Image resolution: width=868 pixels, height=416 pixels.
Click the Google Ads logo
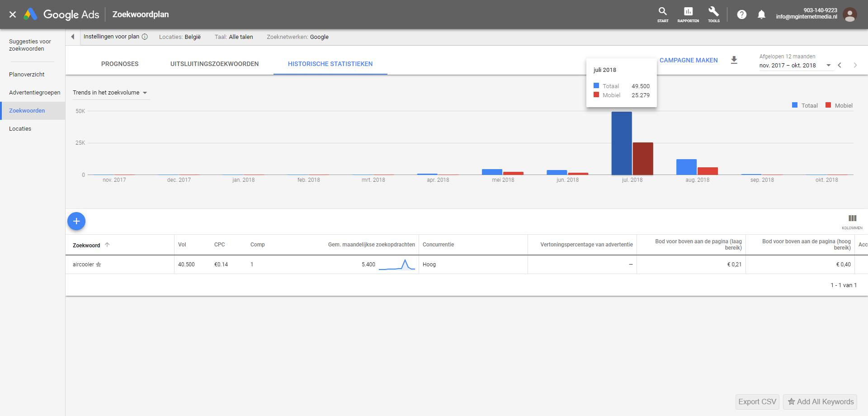[61, 14]
